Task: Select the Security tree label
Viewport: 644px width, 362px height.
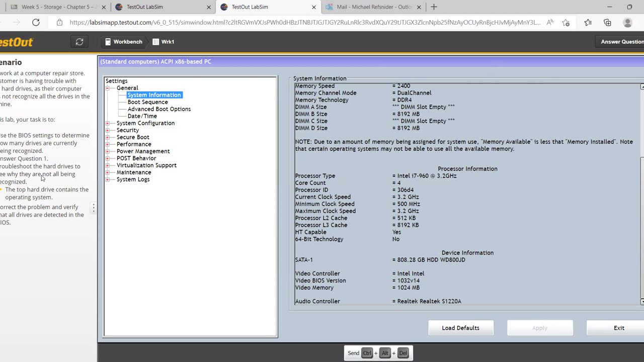Action: pos(128,130)
